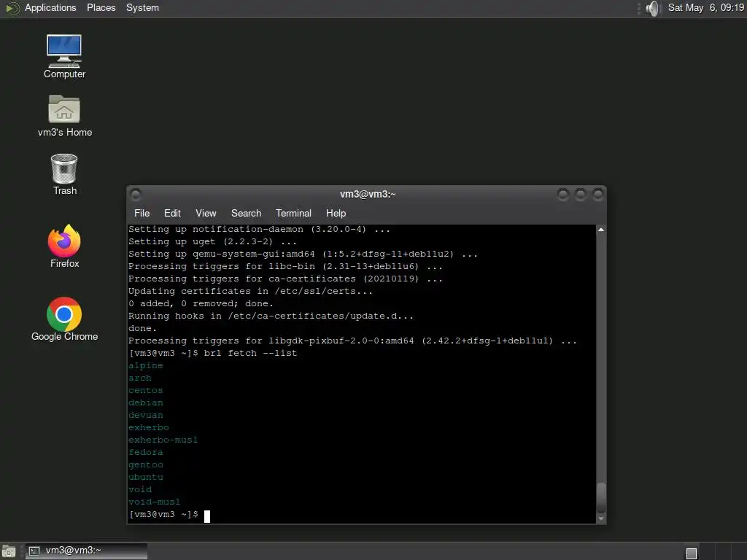
Task: Open the terminal Search menu
Action: [x=247, y=214]
